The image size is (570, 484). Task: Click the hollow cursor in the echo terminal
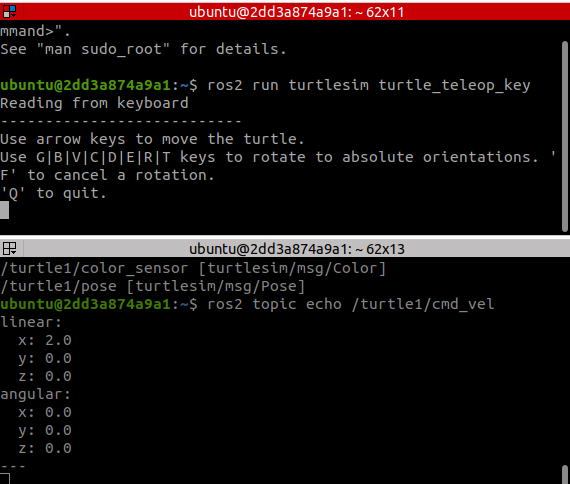pyautogui.click(x=5, y=479)
